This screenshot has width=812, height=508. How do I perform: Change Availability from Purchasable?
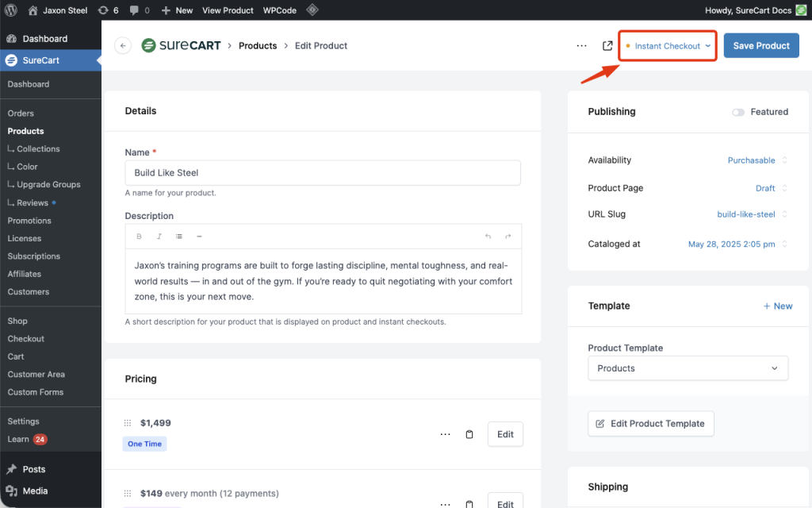coord(757,160)
